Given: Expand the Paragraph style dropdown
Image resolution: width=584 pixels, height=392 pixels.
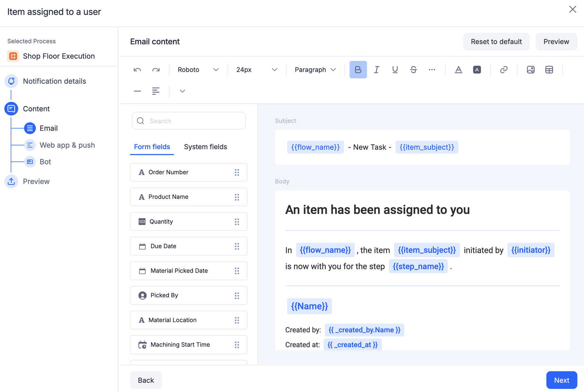Looking at the screenshot, I should coord(315,70).
